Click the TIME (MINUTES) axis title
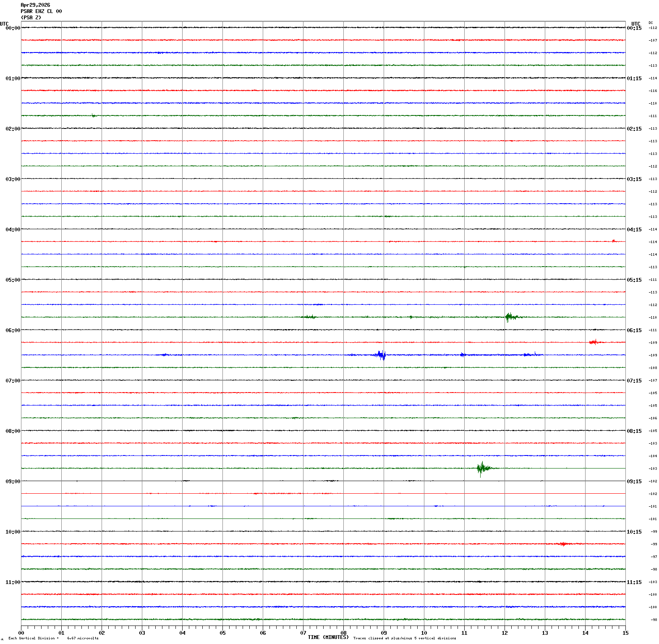 pos(328,637)
